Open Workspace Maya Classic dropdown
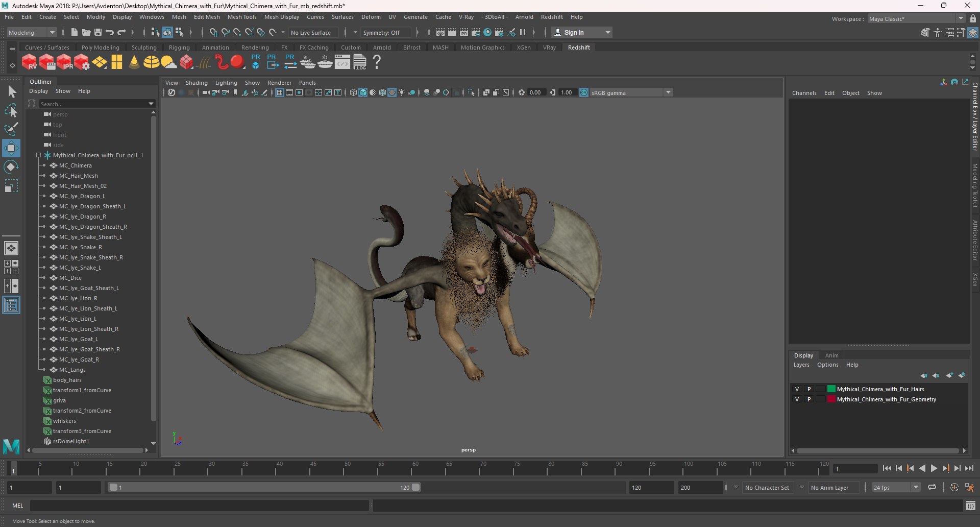Viewport: 980px width, 527px height. click(916, 18)
